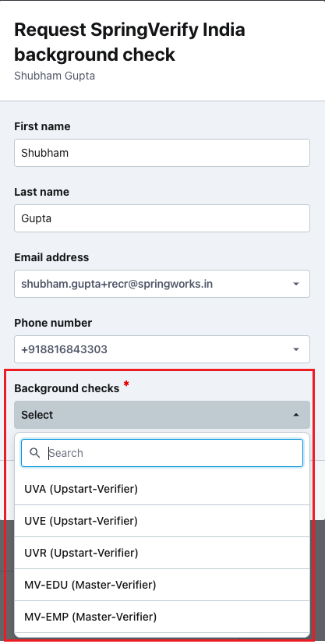Screen dimensions: 332x644
Task: Click the Phone number label
Action: coord(53,324)
